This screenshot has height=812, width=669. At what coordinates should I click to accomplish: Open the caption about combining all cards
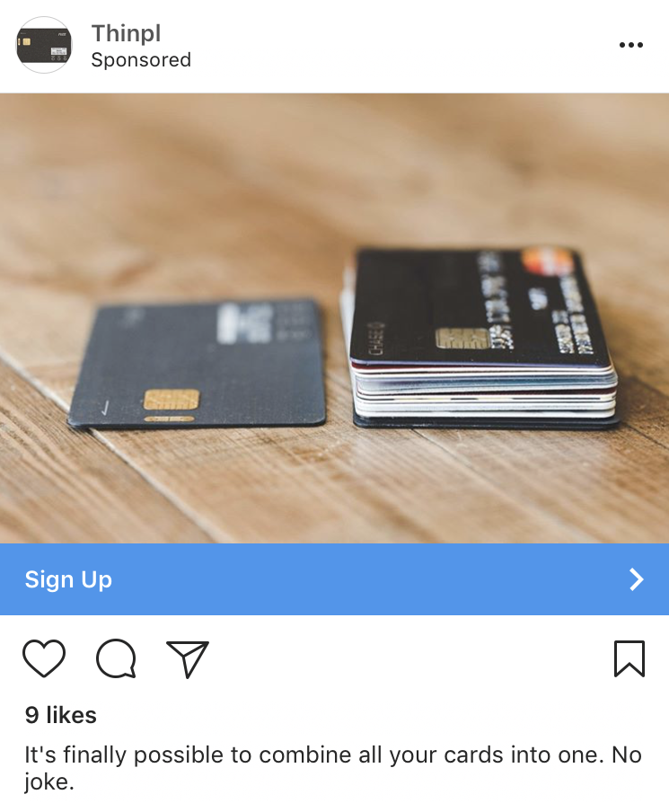click(x=333, y=768)
